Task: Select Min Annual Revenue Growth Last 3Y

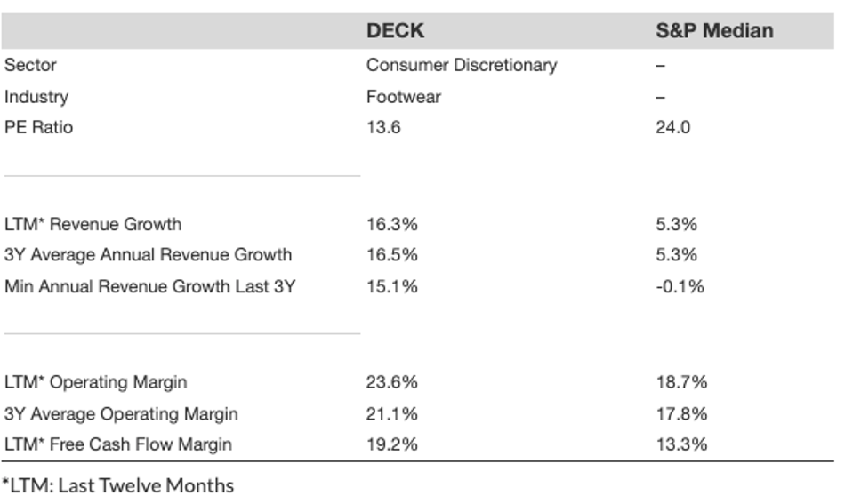Action: (149, 286)
